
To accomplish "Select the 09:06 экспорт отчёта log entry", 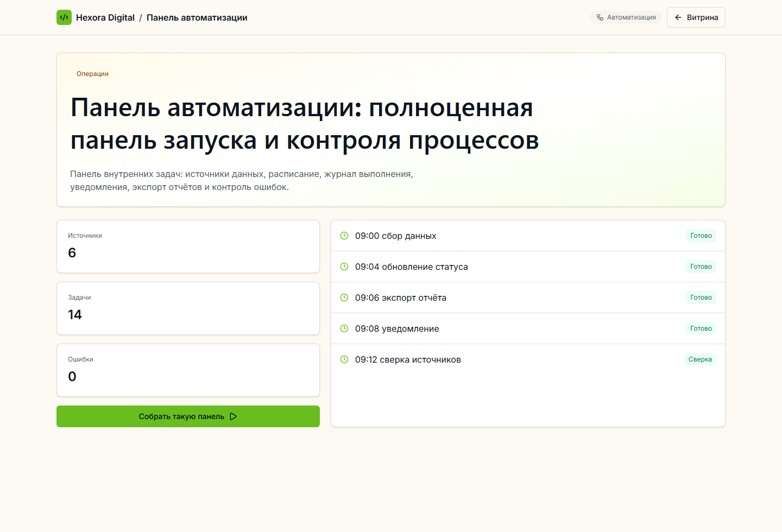I will [x=528, y=297].
